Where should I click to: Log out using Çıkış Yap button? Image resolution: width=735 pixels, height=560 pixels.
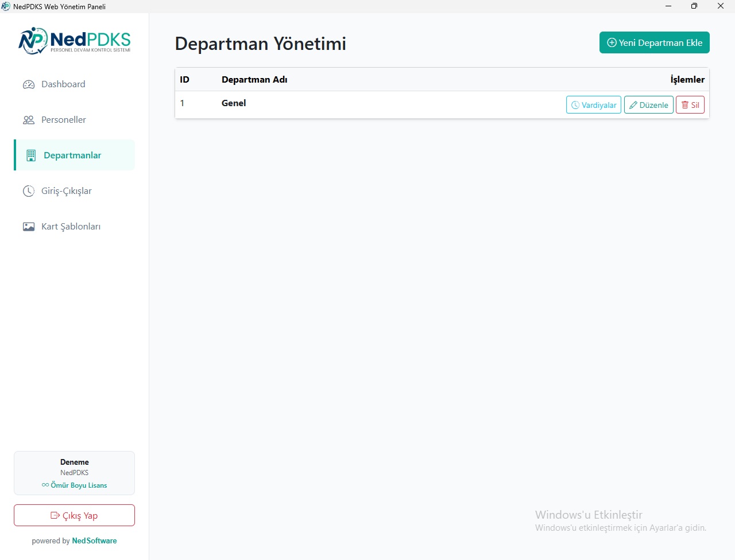[75, 515]
